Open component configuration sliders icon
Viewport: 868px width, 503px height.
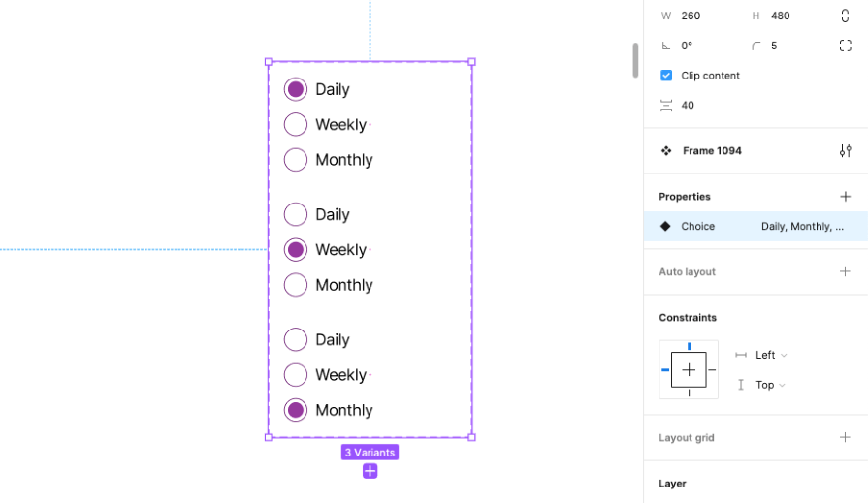845,151
